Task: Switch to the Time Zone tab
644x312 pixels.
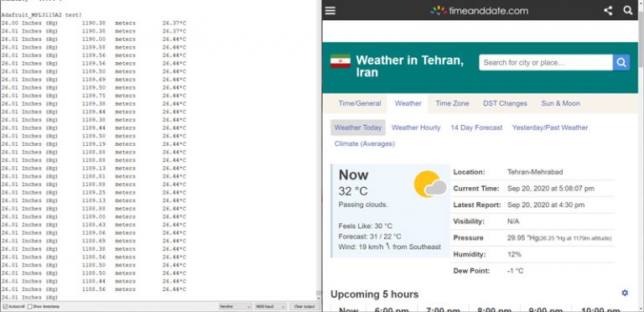Action: coord(452,103)
